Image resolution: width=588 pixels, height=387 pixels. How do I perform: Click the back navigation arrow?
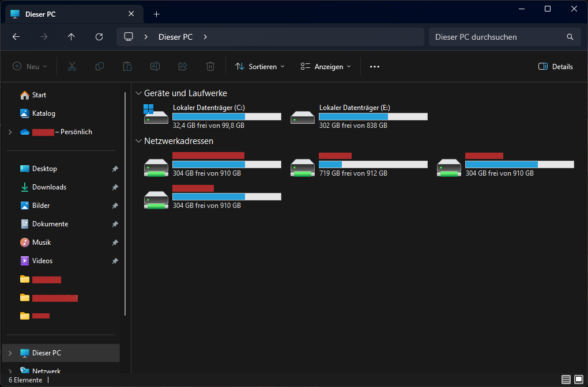click(x=16, y=37)
